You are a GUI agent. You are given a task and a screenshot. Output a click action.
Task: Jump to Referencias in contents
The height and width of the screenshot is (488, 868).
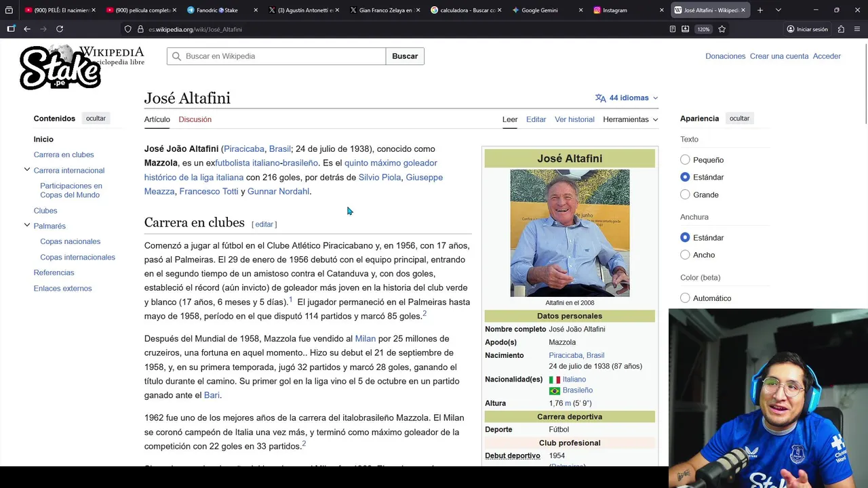[54, 272]
